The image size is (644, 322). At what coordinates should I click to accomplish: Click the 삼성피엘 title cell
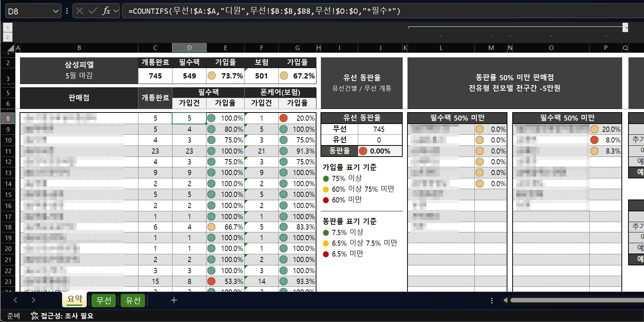[79, 70]
